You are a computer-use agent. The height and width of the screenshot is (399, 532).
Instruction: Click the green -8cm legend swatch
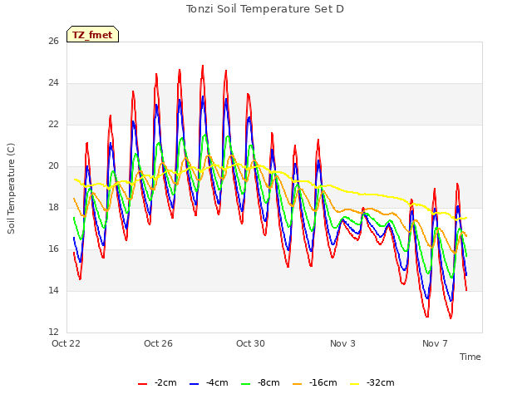[x=246, y=384]
